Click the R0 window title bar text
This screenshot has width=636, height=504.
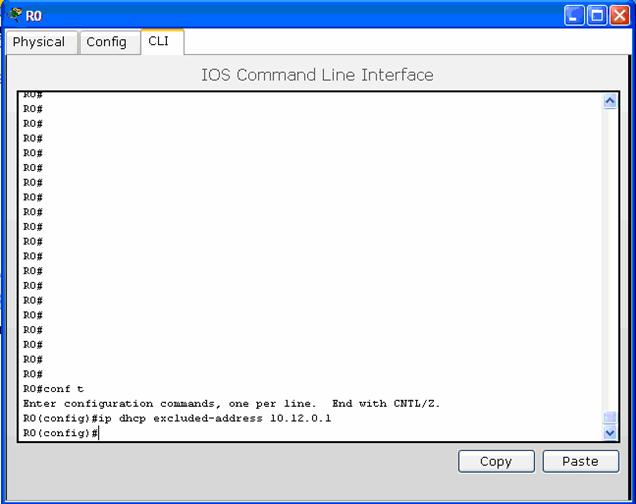pyautogui.click(x=34, y=16)
